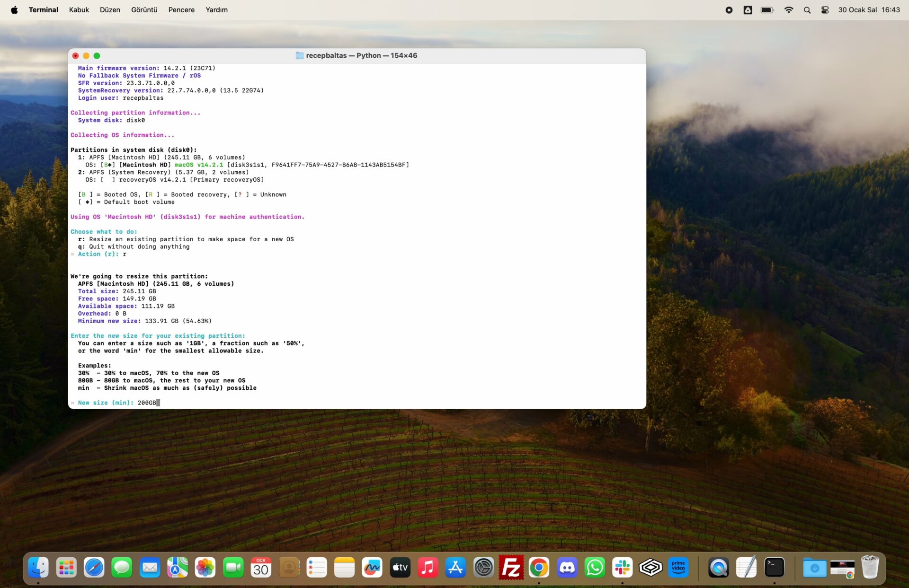Open Prime Video from the Dock
Image resolution: width=909 pixels, height=588 pixels.
pyautogui.click(x=678, y=567)
